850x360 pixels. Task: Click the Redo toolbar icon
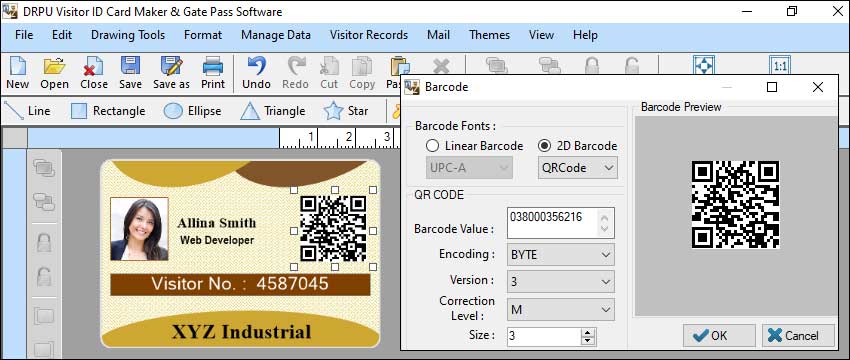(x=296, y=66)
